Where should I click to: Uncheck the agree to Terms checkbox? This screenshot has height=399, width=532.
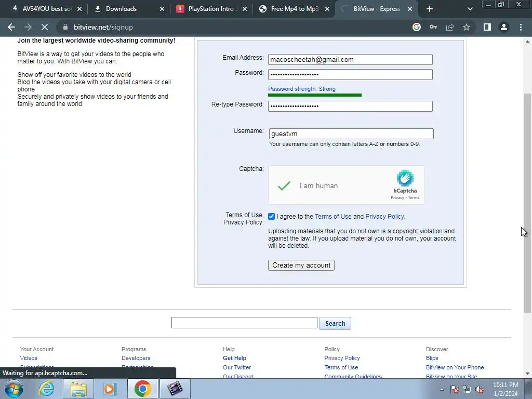pos(271,217)
